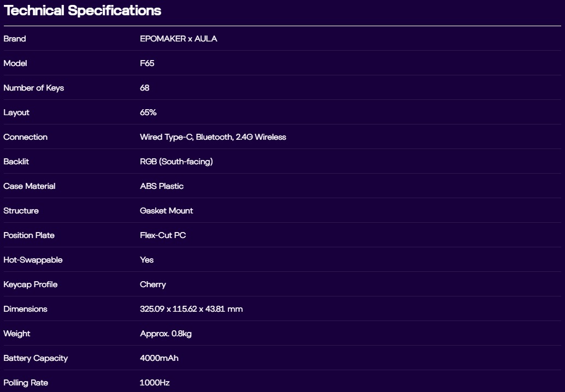Click the Hot-Swappable row label
Screen dimensions: 565x392
pos(33,260)
